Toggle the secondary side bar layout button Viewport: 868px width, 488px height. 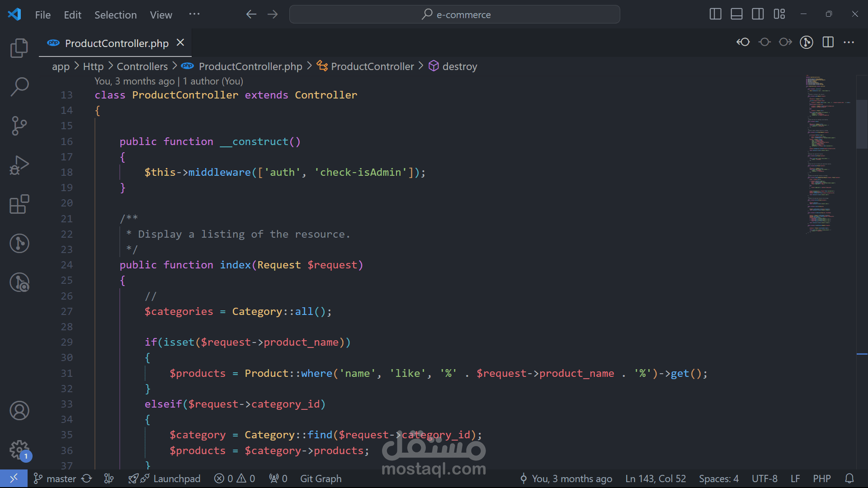click(x=758, y=14)
